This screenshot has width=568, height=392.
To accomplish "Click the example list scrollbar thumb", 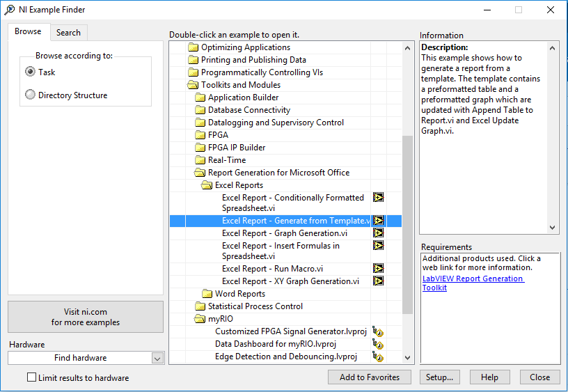I will pyautogui.click(x=407, y=225).
